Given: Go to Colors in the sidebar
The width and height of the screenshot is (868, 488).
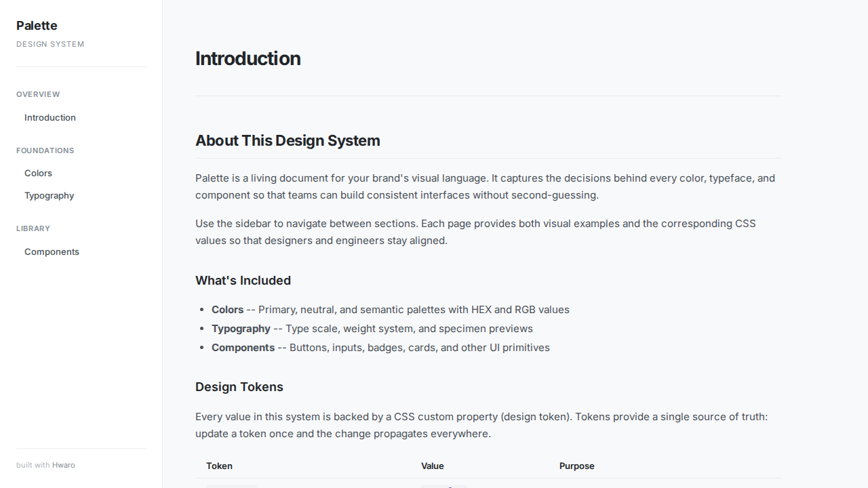Looking at the screenshot, I should [38, 173].
